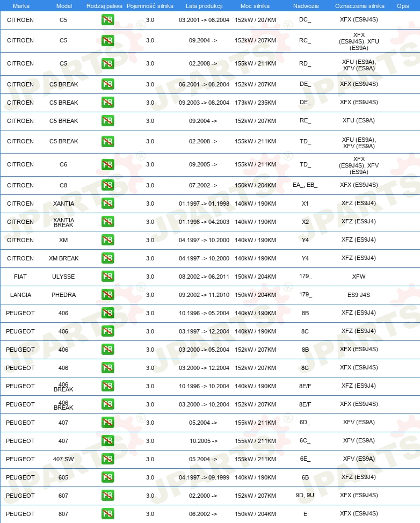Viewport: 420px width, 523px height.
Task: Click the engine code XFW
Action: pyautogui.click(x=359, y=277)
